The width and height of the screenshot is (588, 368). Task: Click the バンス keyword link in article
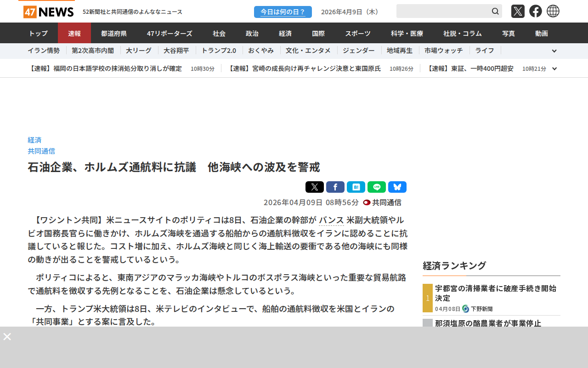click(x=331, y=220)
